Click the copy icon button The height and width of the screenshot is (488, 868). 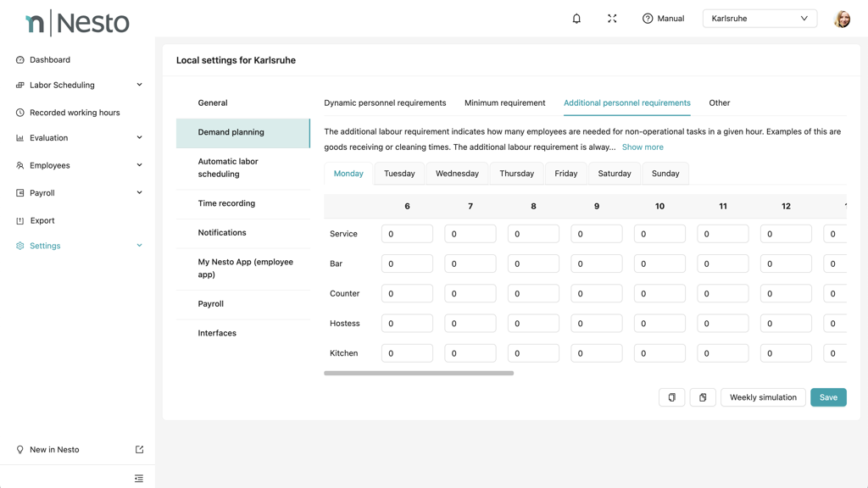(x=671, y=397)
